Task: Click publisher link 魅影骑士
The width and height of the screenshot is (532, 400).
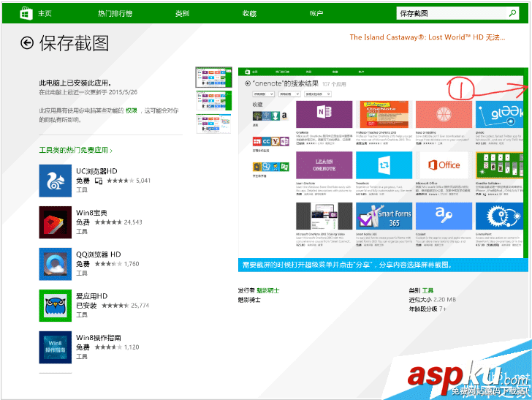Action: click(268, 290)
